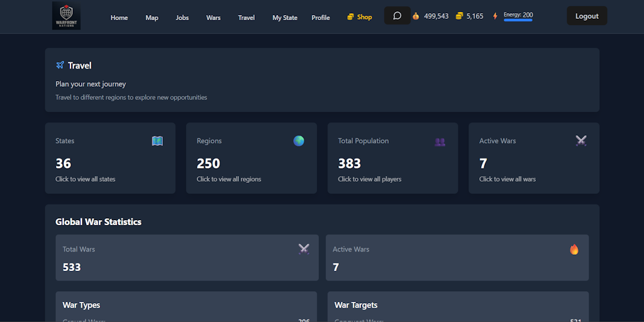Click the money bag icon beside 499,543
This screenshot has height=322, width=644.
tap(416, 16)
